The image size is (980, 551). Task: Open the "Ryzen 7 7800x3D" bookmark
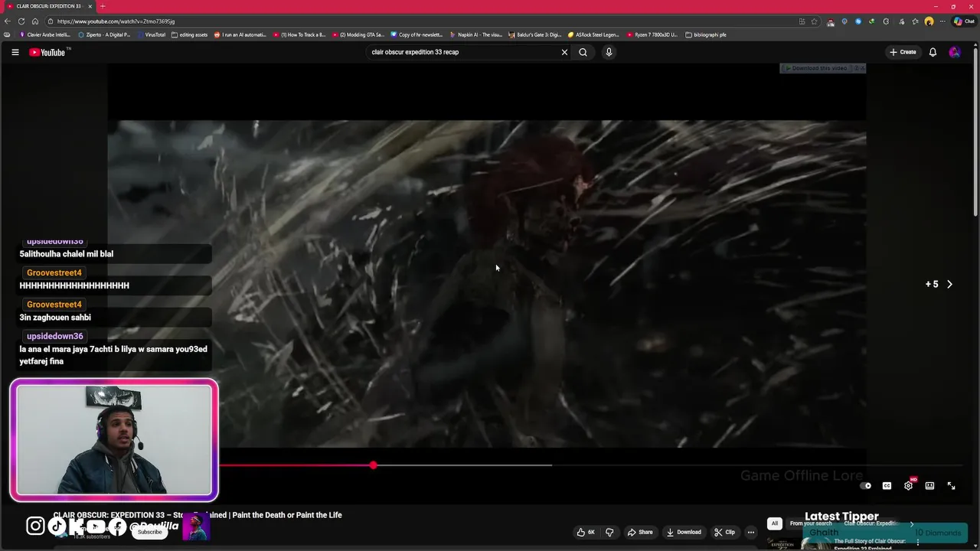pyautogui.click(x=652, y=34)
